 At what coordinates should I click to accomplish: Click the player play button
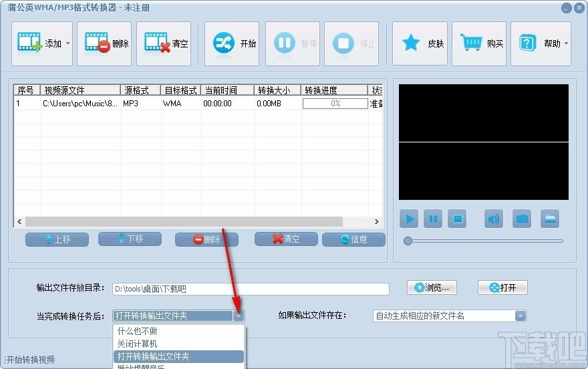[409, 219]
